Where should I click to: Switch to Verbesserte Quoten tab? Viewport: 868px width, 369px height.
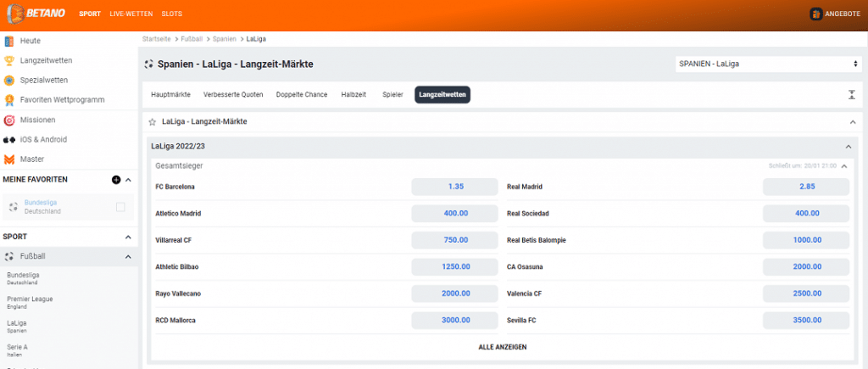[x=233, y=95]
